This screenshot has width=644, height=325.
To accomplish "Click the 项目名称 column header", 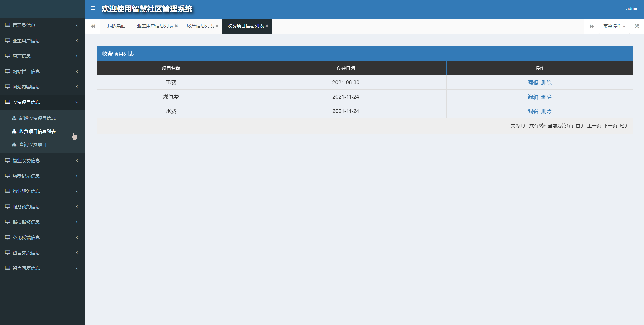I will [x=171, y=68].
